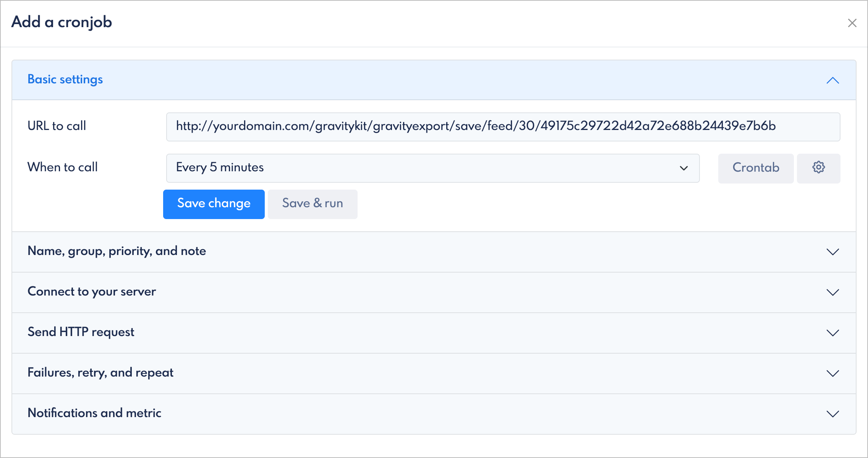This screenshot has height=458, width=868.
Task: Click the chevron next to Connect to your server
Action: (833, 292)
